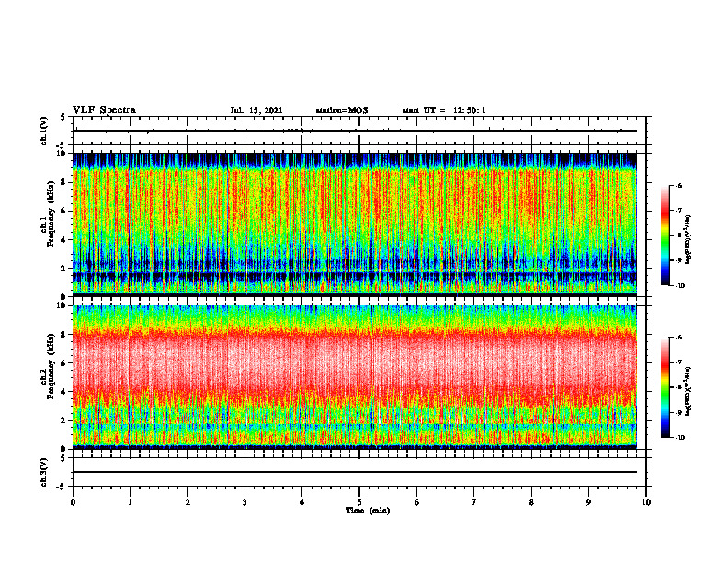Click the "-6" label on ch.2 color bar
The height and width of the screenshot is (563, 728).
[678, 338]
